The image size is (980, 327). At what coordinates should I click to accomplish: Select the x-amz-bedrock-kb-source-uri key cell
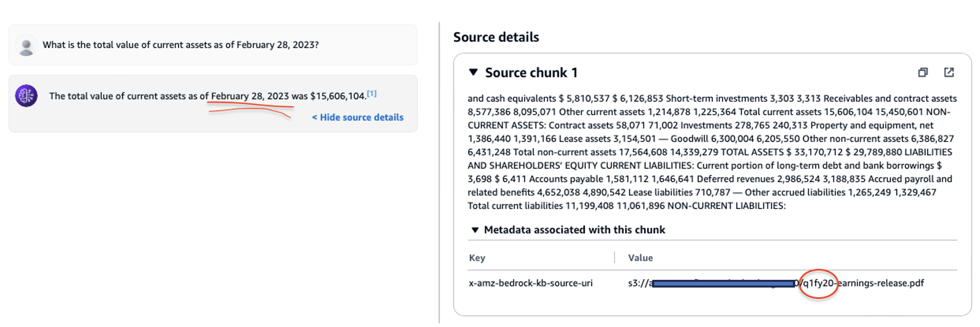coord(530,283)
